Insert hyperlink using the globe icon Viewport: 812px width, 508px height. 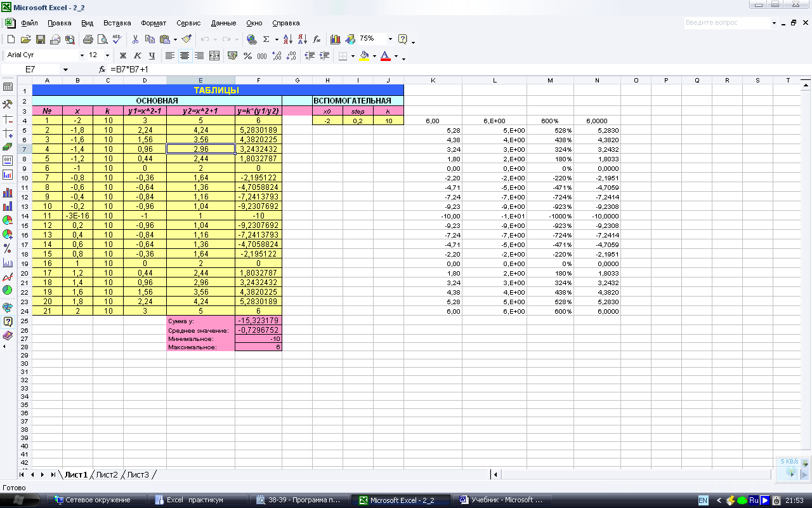251,39
